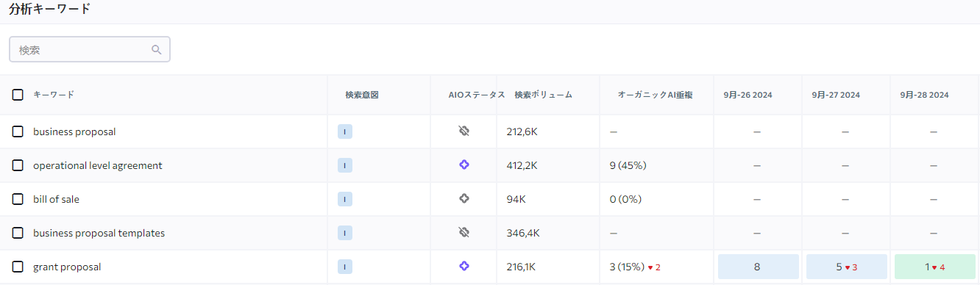Click the 412,2K search volume value

522,165
